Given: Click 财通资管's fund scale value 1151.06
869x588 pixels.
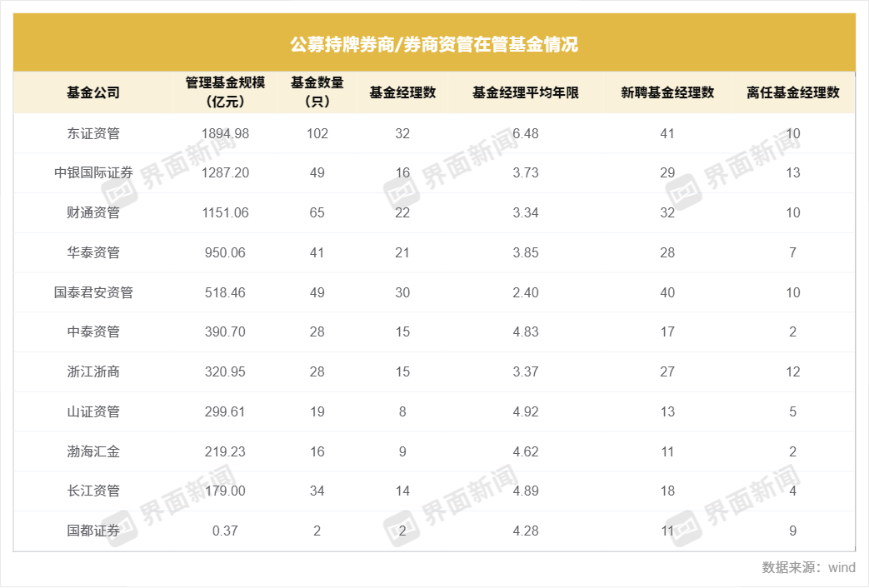Looking at the screenshot, I should pos(225,212).
